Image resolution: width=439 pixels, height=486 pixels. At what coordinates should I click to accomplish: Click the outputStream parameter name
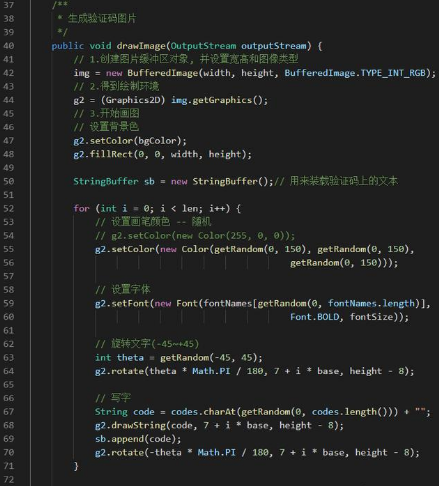274,46
